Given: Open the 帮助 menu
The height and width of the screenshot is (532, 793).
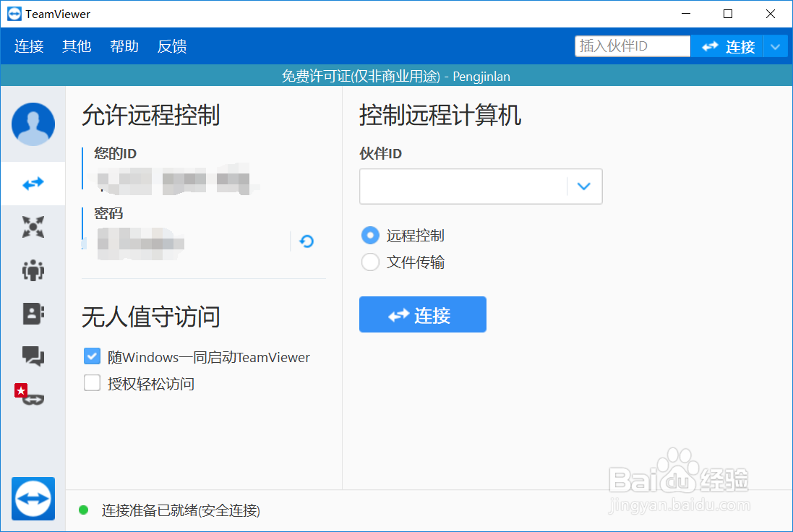Looking at the screenshot, I should pyautogui.click(x=124, y=46).
